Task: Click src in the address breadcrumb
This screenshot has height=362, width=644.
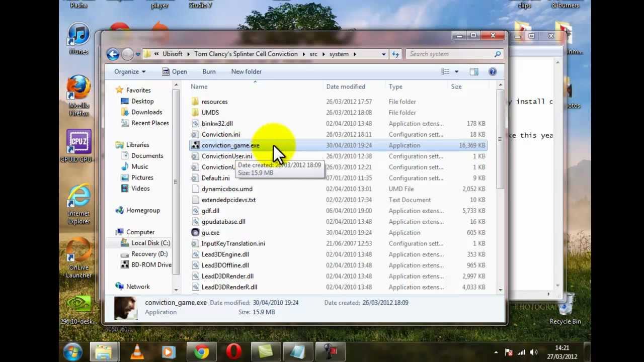Action: 313,54
